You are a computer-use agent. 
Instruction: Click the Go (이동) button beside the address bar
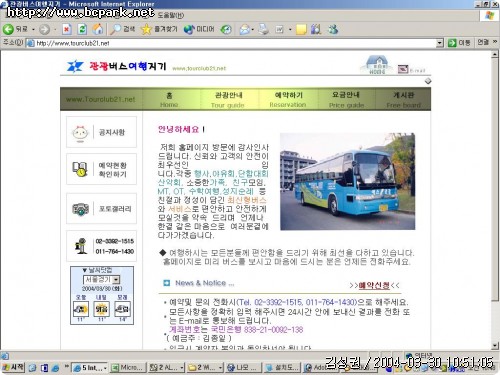(x=459, y=43)
